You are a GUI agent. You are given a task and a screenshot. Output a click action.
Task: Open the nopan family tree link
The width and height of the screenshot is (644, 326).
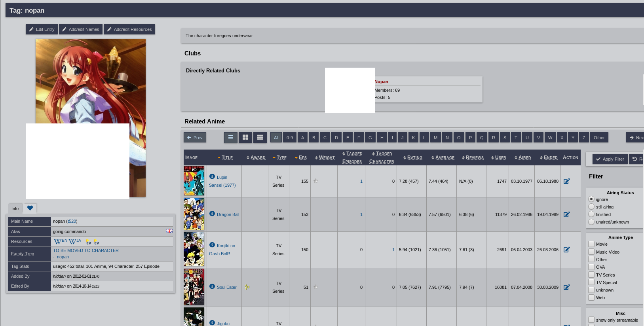click(x=63, y=257)
